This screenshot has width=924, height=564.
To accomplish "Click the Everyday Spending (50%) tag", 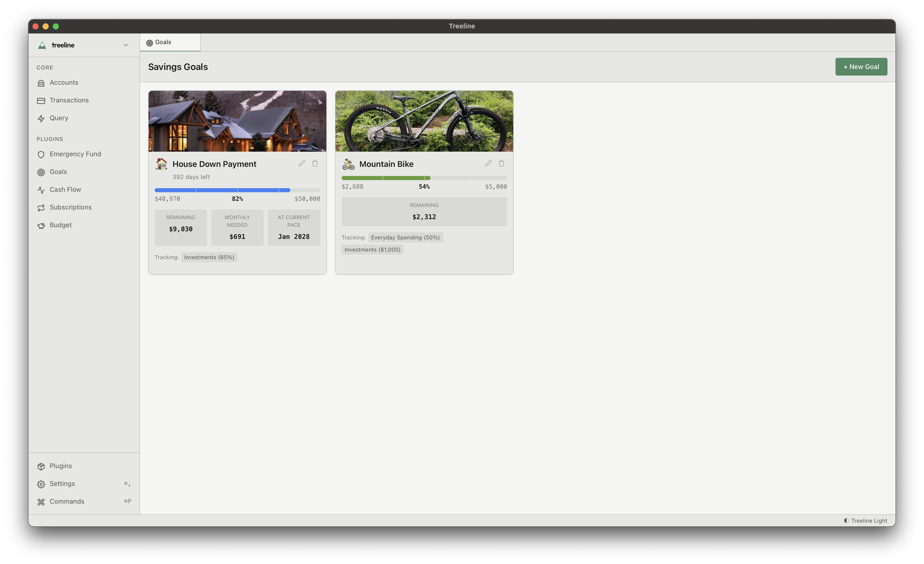I will (405, 237).
